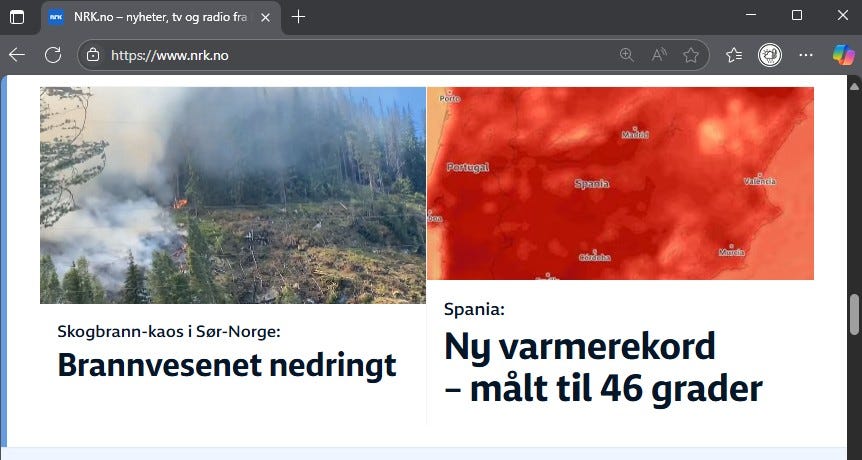Click the browser Back arrow
Image resolution: width=862 pixels, height=460 pixels.
[x=17, y=55]
